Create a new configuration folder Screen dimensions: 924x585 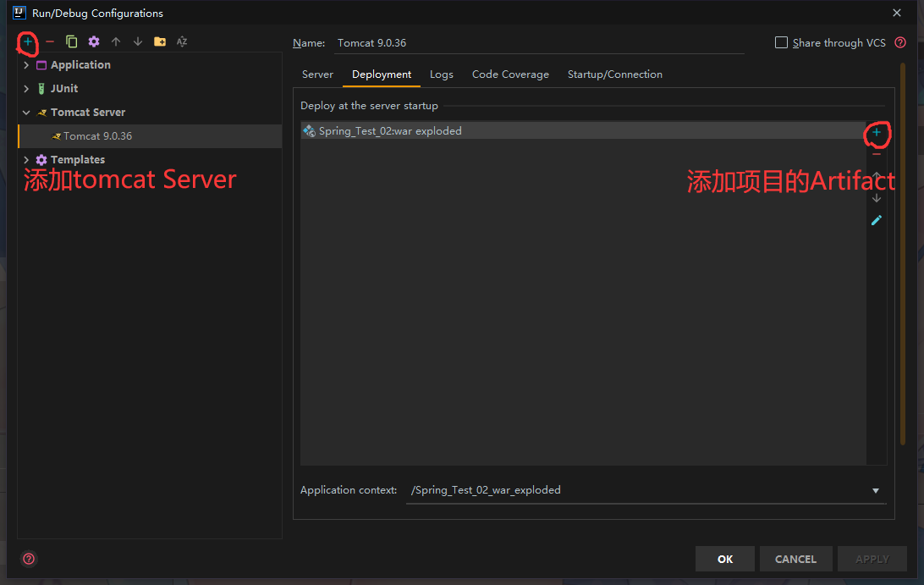click(160, 41)
